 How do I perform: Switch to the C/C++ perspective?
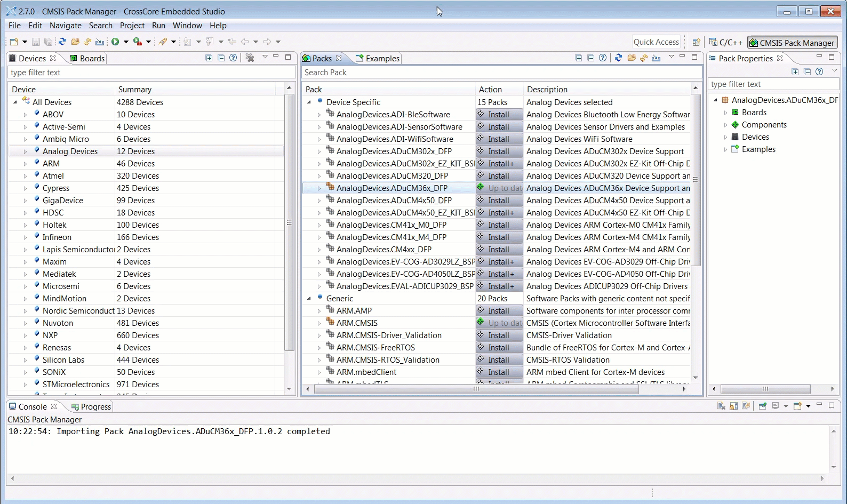click(725, 43)
